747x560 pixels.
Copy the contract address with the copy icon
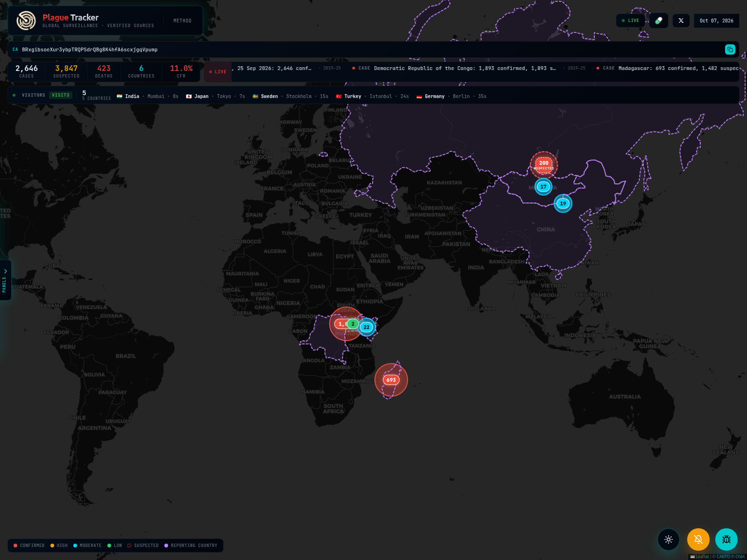point(730,49)
